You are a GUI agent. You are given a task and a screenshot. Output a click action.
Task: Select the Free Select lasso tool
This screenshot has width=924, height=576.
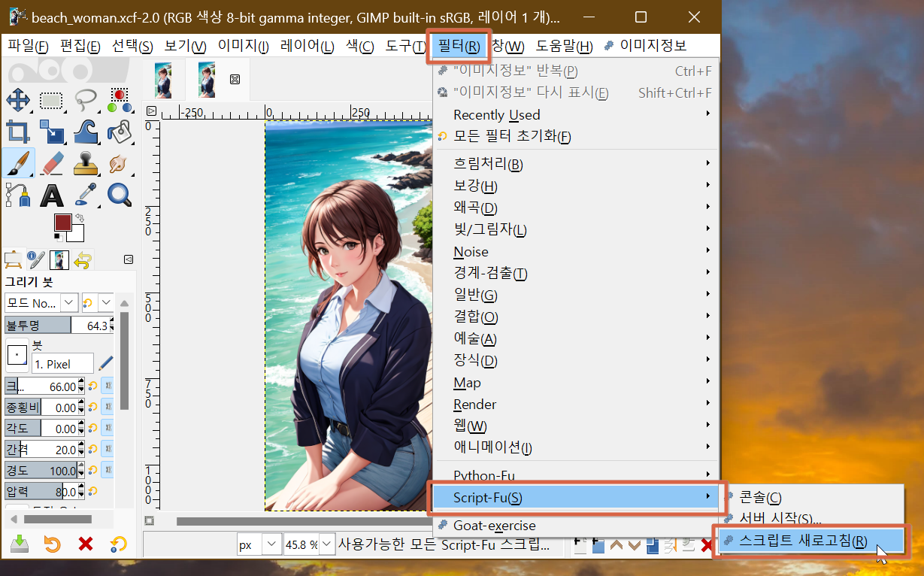(x=85, y=100)
